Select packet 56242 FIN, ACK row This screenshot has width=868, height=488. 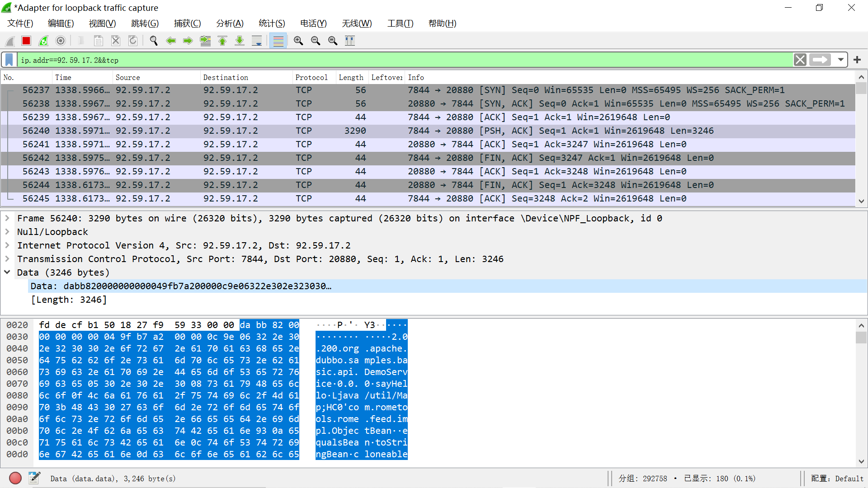tap(428, 158)
